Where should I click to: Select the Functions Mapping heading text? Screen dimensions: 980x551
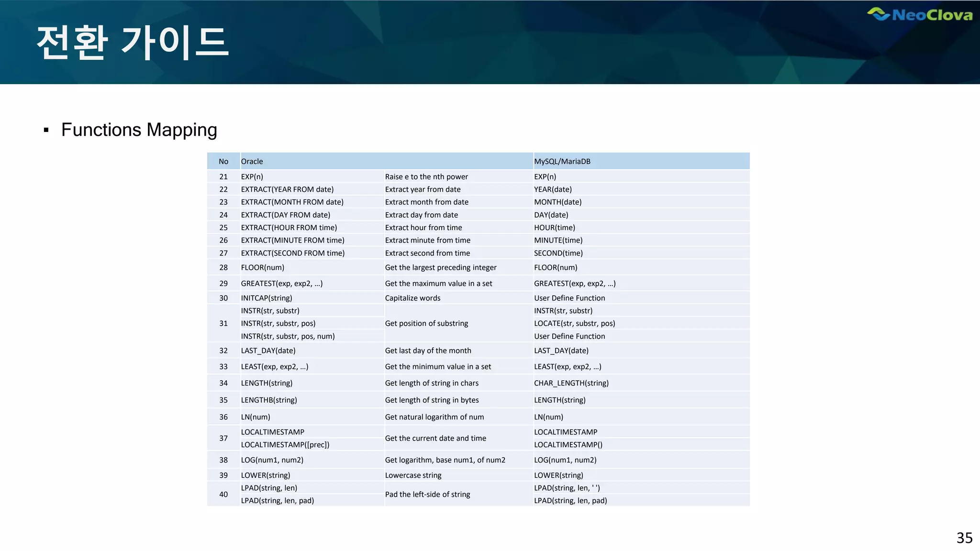(x=139, y=130)
